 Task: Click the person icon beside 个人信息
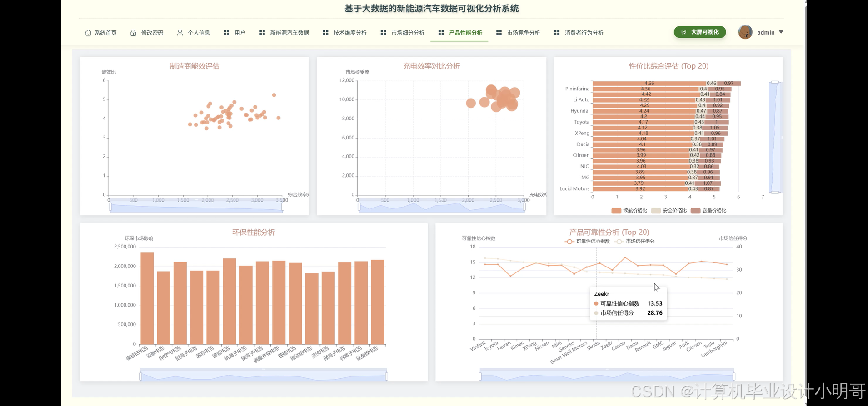pyautogui.click(x=180, y=33)
